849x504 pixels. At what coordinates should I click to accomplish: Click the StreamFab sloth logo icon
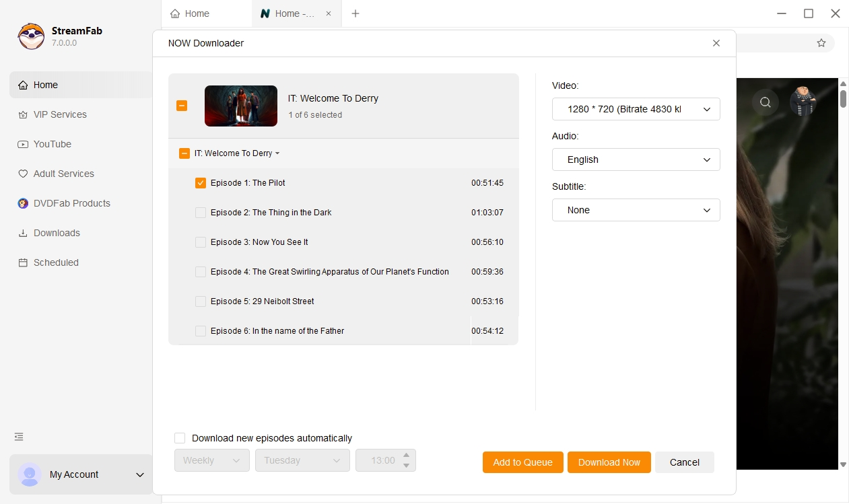[x=31, y=36]
